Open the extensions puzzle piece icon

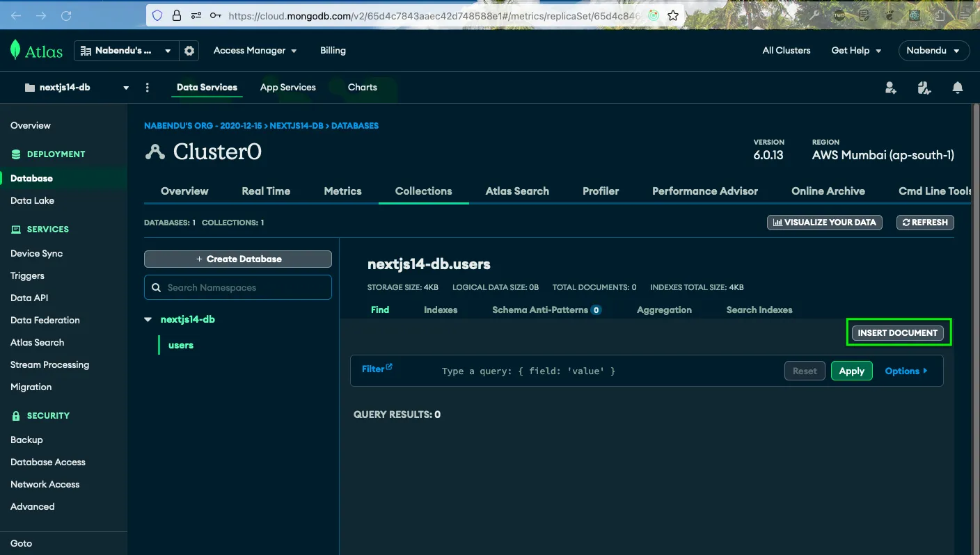(x=940, y=15)
